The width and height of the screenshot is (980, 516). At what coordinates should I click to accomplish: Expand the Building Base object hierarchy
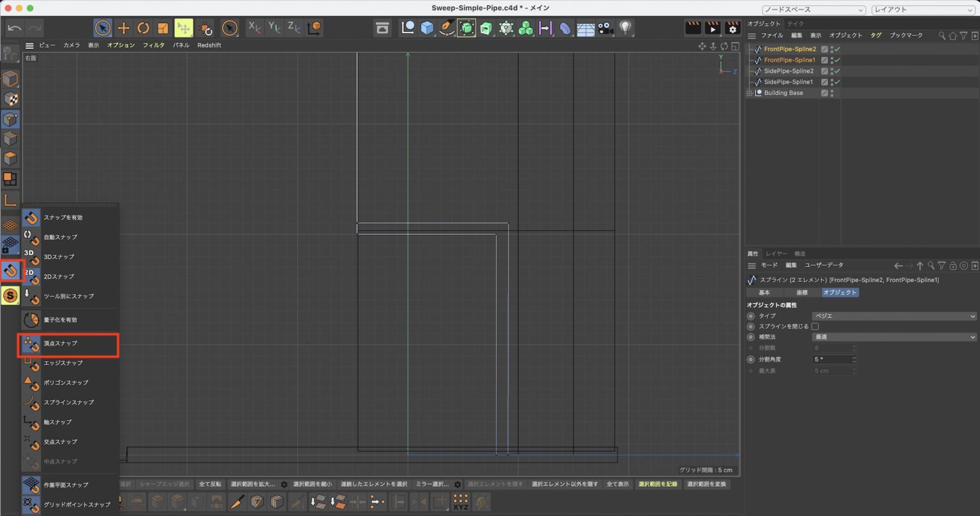(750, 92)
